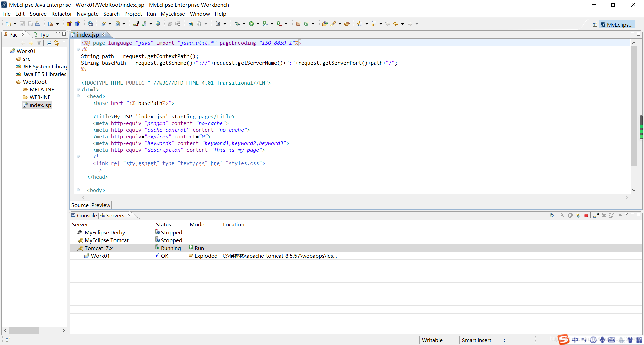The height and width of the screenshot is (345, 644).
Task: Click the Package Explorer horizontal scrollbar thumb
Action: coord(24,330)
